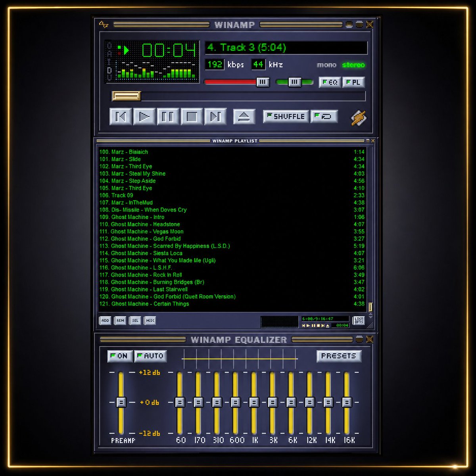Click the playlist mini Next button
Image resolution: width=476 pixels, height=476 pixels.
point(323,326)
